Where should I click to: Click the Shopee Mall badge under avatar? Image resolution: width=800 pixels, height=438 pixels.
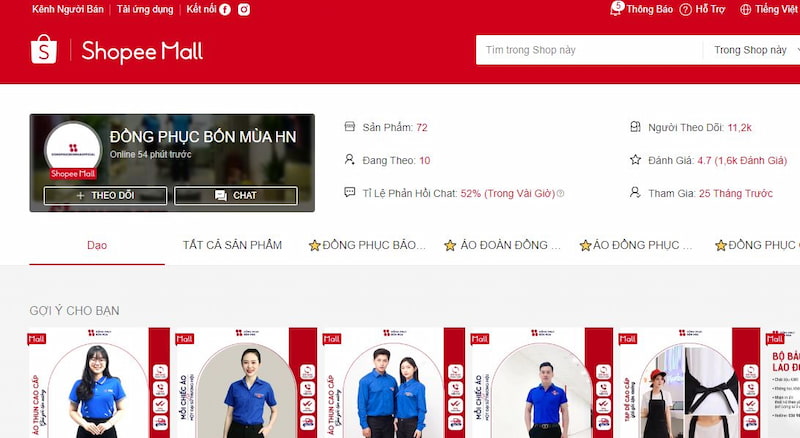[73, 174]
